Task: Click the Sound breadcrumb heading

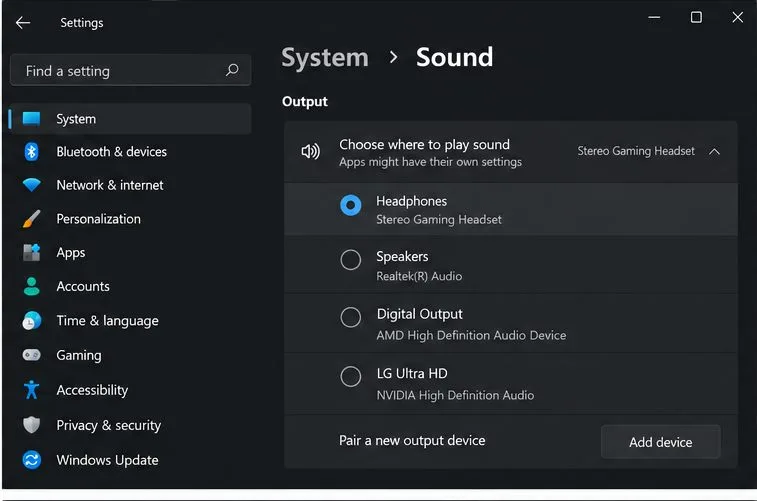Action: pos(454,57)
